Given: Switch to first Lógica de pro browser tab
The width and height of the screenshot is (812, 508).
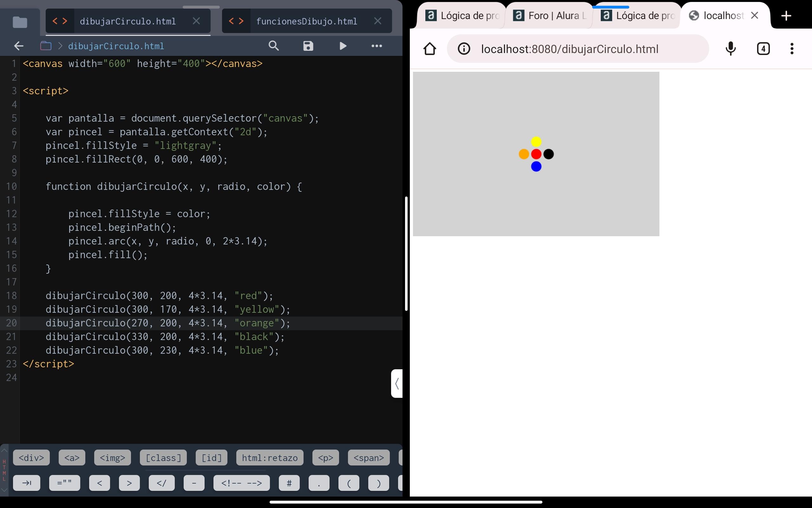Looking at the screenshot, I should pyautogui.click(x=462, y=16).
